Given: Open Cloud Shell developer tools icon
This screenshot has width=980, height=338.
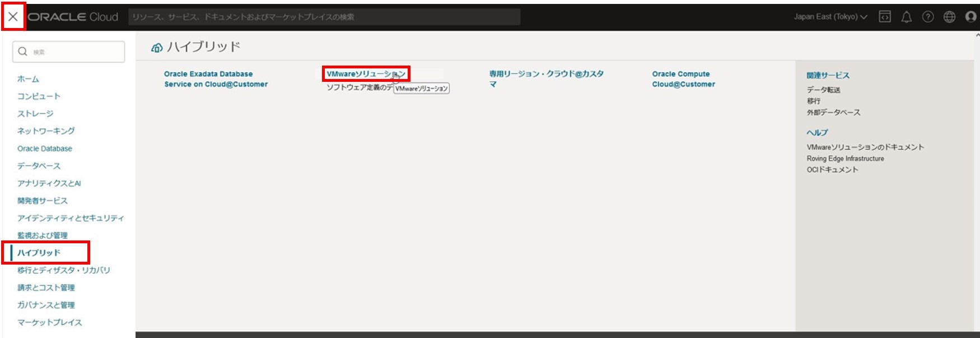Looking at the screenshot, I should coord(885,17).
